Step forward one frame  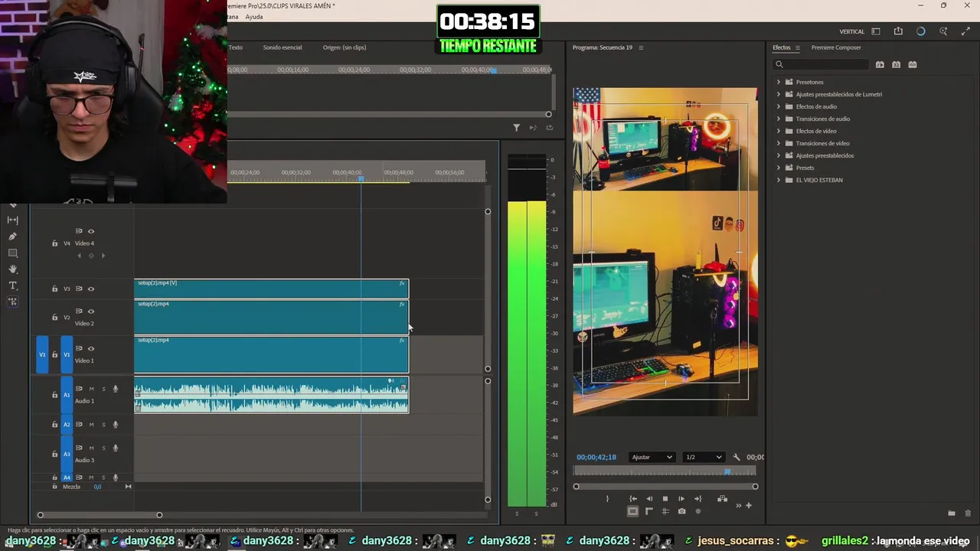[681, 499]
